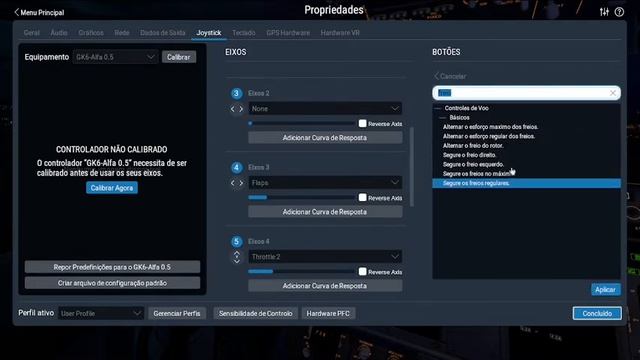Select Segure os freios no máximo
Viewport: 640px width, 360px height.
tap(478, 174)
